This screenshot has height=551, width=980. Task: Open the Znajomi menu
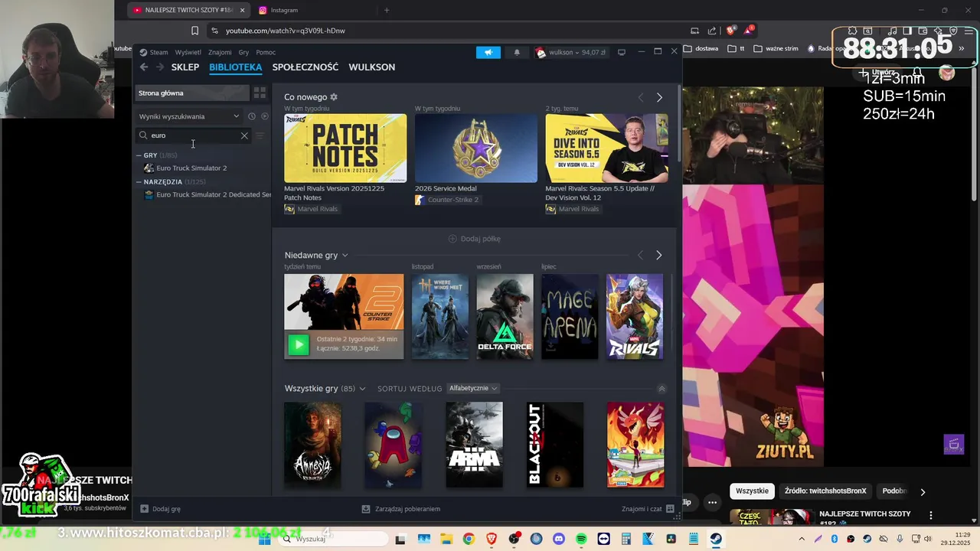tap(220, 52)
